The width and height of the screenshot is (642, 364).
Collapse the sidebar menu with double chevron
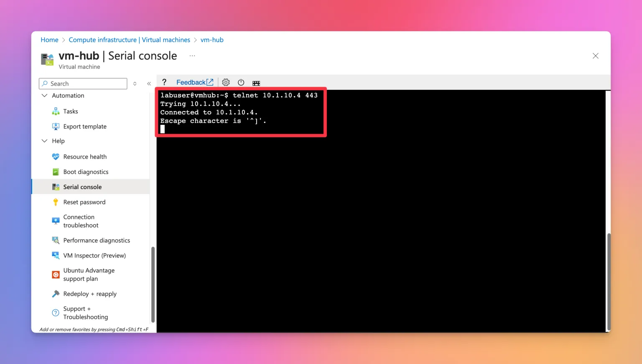(149, 84)
